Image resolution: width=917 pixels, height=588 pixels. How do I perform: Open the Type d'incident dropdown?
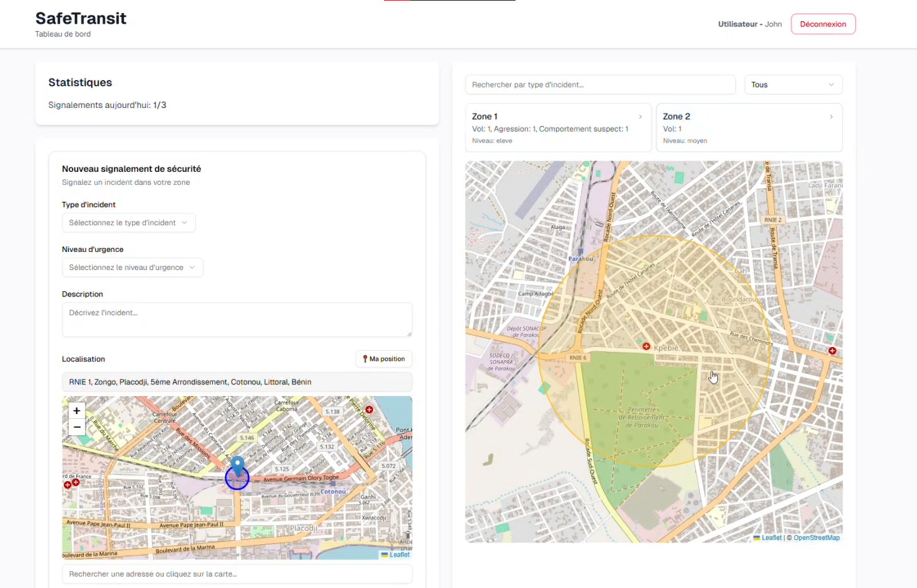click(x=128, y=223)
